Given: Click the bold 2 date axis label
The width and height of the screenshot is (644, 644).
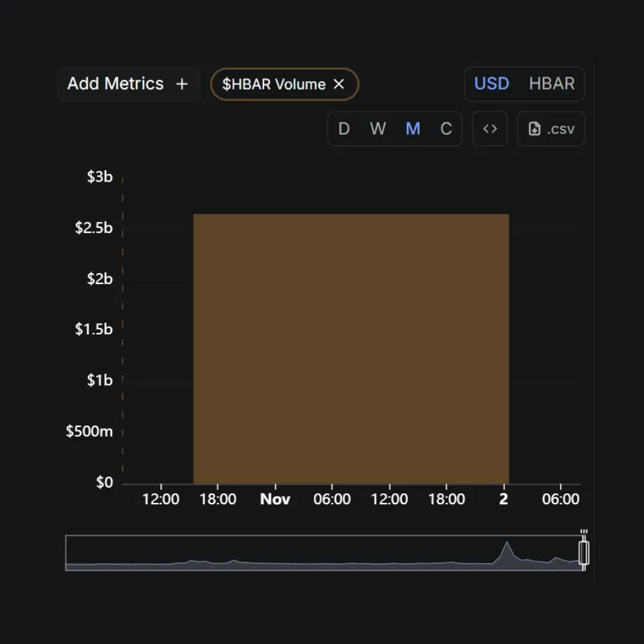Looking at the screenshot, I should pos(504,499).
